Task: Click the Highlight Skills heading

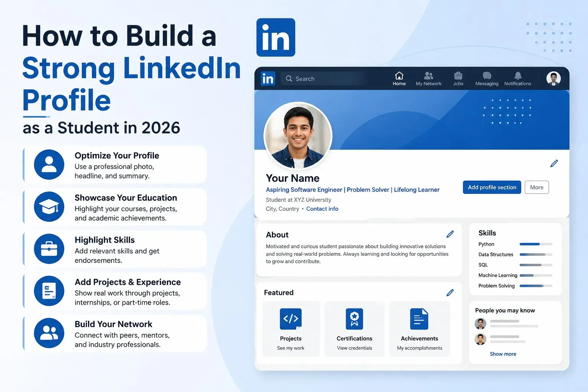Action: (x=105, y=240)
